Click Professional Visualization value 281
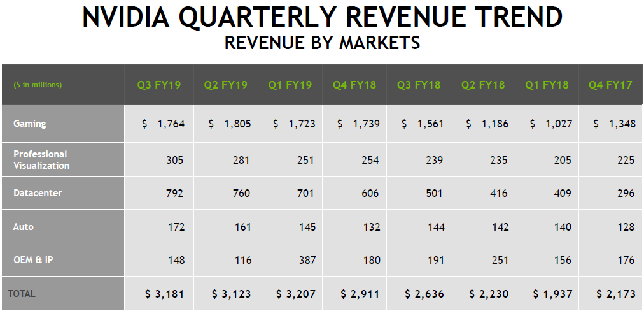This screenshot has height=311, width=644. coord(241,160)
